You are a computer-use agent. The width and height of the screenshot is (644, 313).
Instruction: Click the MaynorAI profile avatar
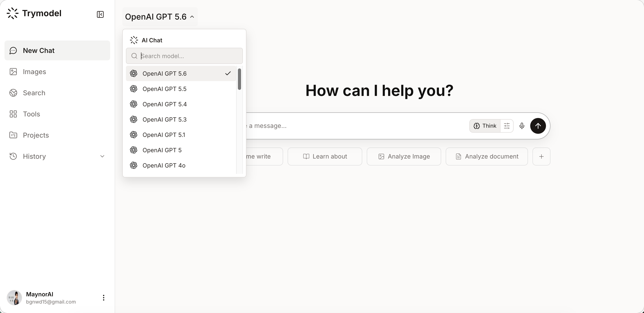pyautogui.click(x=14, y=298)
